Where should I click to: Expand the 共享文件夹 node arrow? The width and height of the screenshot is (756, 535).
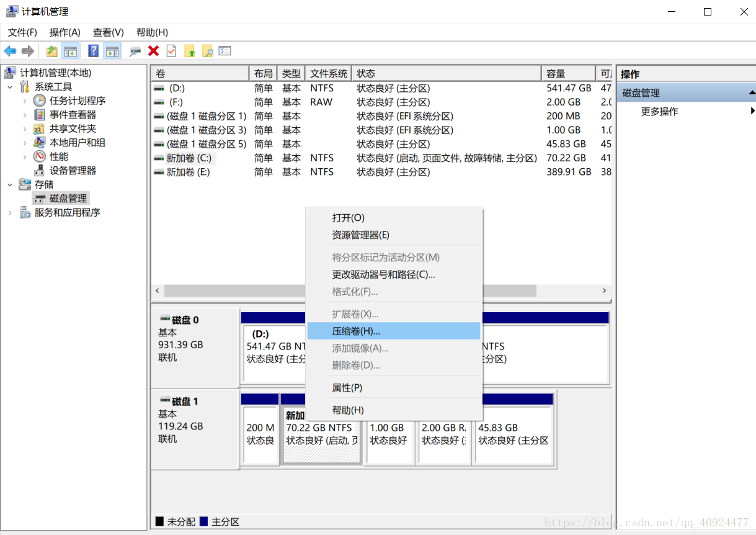[25, 128]
